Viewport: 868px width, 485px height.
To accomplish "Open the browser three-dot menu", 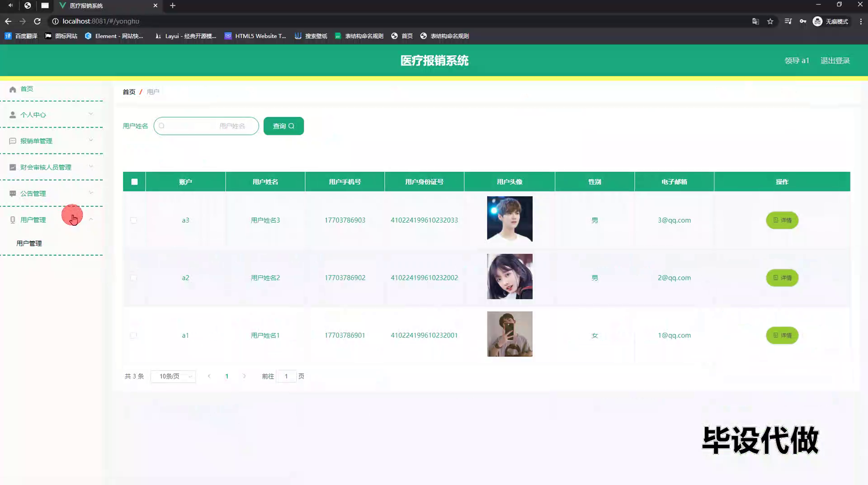I will (861, 21).
